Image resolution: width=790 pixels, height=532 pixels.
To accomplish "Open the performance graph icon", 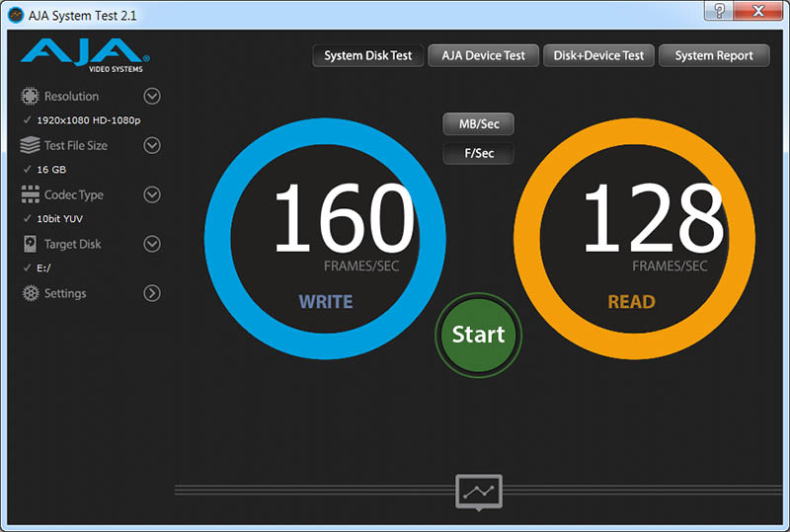I will [x=479, y=492].
